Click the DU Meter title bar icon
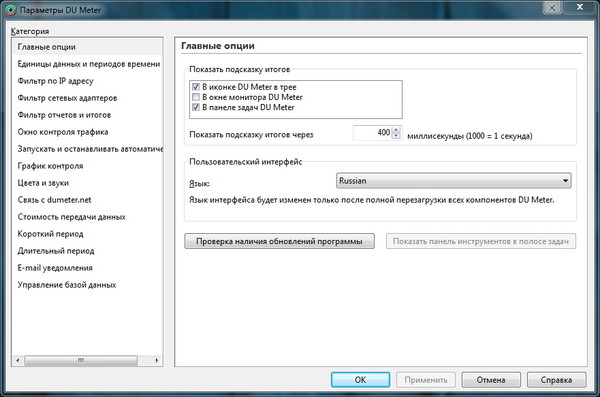Image resolution: width=600 pixels, height=397 pixels. [11, 10]
